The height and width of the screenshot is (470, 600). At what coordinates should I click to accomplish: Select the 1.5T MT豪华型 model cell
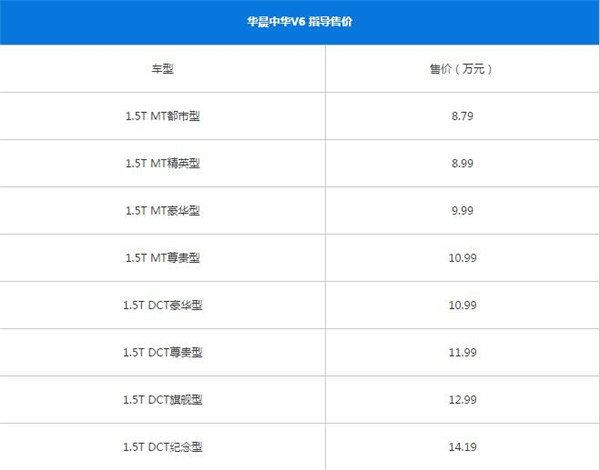click(x=163, y=211)
